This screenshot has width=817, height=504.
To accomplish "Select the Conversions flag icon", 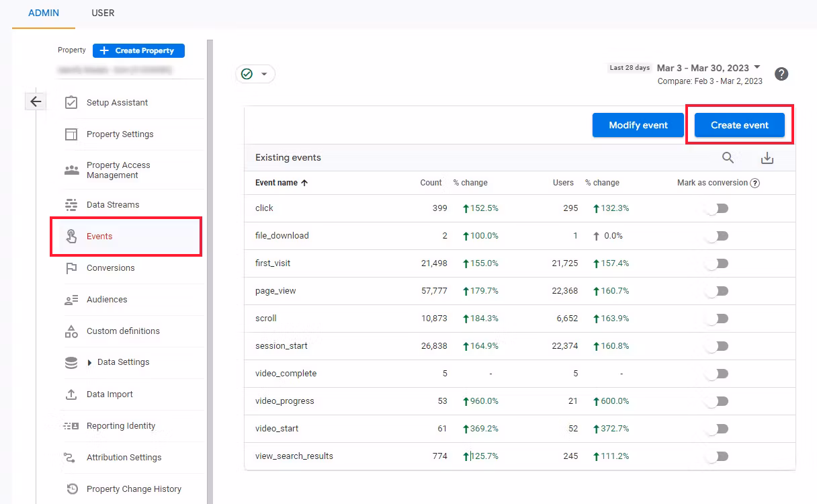I will point(71,267).
